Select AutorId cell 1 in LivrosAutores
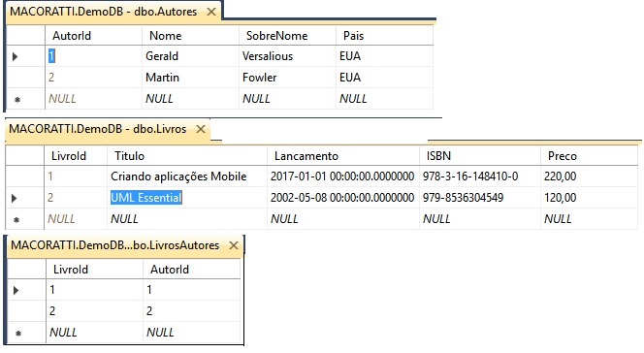 point(191,290)
